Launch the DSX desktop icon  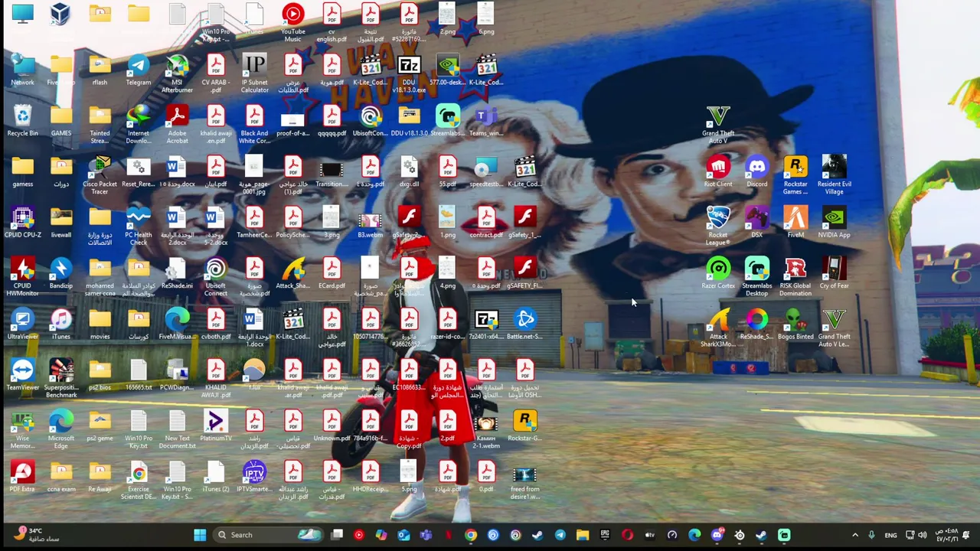tap(756, 223)
